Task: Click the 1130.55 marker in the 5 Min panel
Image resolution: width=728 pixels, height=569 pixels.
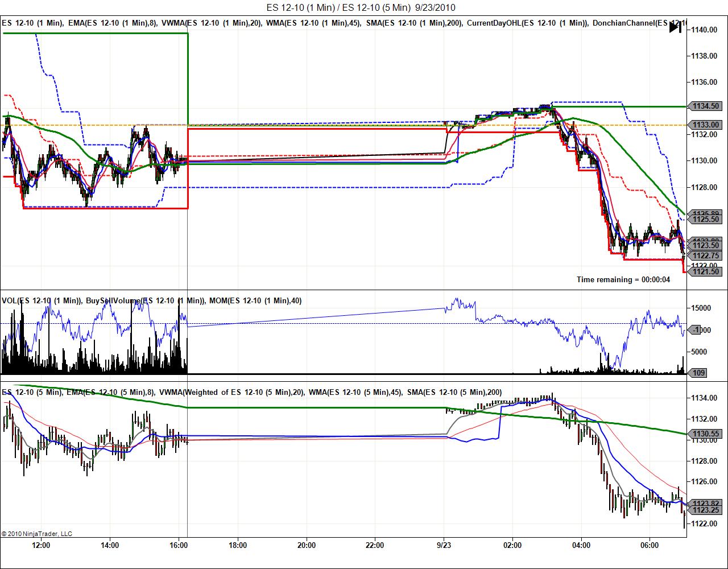Action: click(706, 434)
